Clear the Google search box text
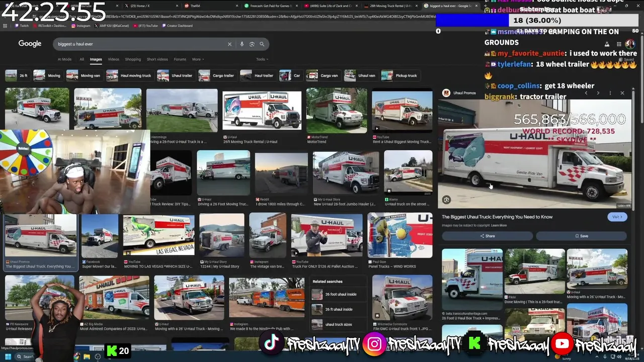Image resolution: width=644 pixels, height=362 pixels. coord(229,44)
